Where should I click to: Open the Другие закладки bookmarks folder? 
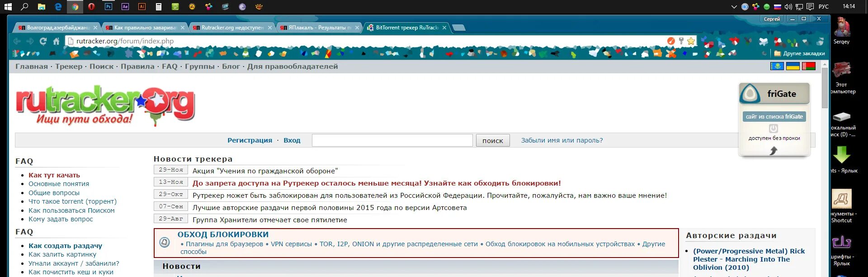(800, 53)
